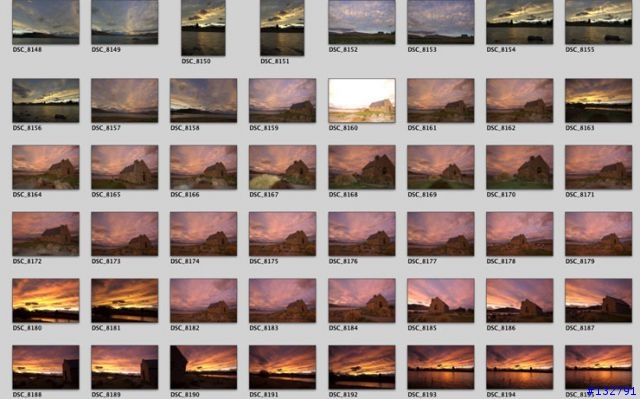Screen dimensions: 640x399
Task: Click sunset photo DSC_8181
Action: 124,300
